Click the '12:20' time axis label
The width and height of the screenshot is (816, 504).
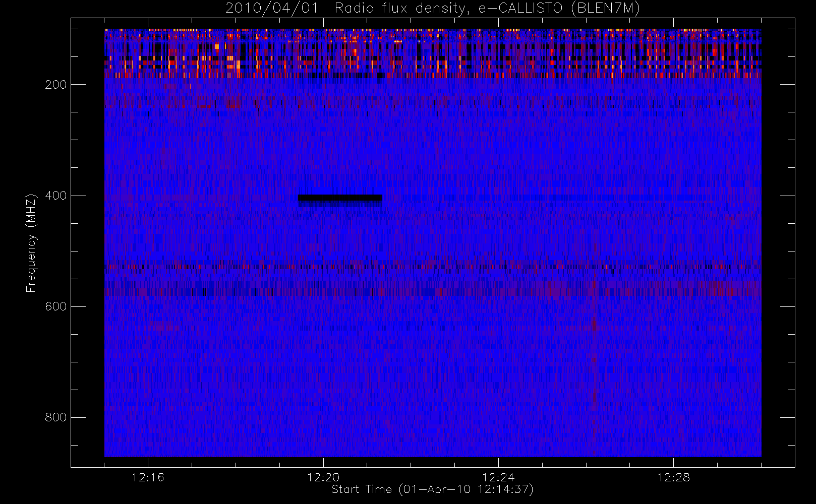click(x=323, y=477)
